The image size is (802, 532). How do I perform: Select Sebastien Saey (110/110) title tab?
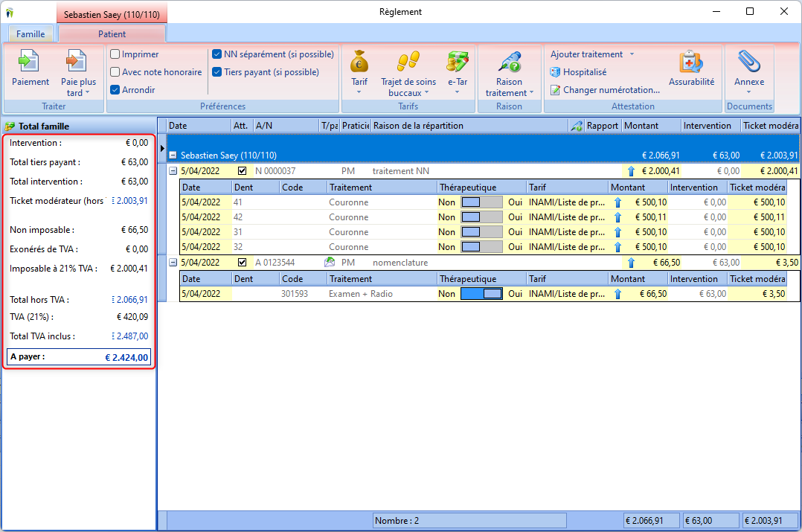(112, 14)
